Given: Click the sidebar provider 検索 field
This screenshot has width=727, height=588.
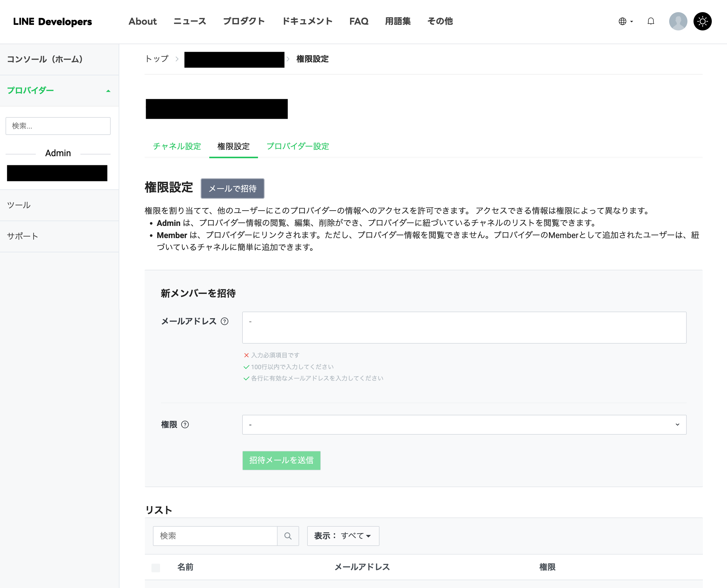Looking at the screenshot, I should tap(58, 126).
